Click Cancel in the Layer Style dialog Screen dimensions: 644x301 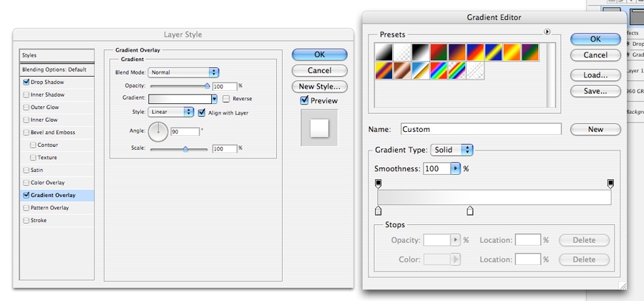point(320,70)
